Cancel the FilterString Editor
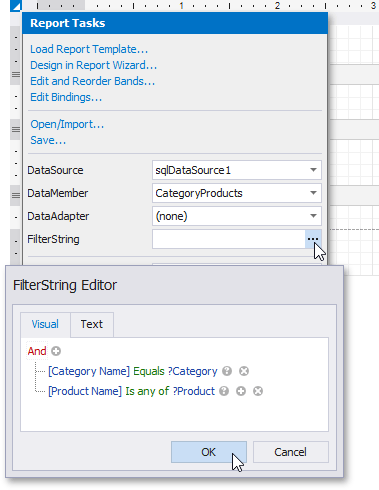 click(x=291, y=452)
